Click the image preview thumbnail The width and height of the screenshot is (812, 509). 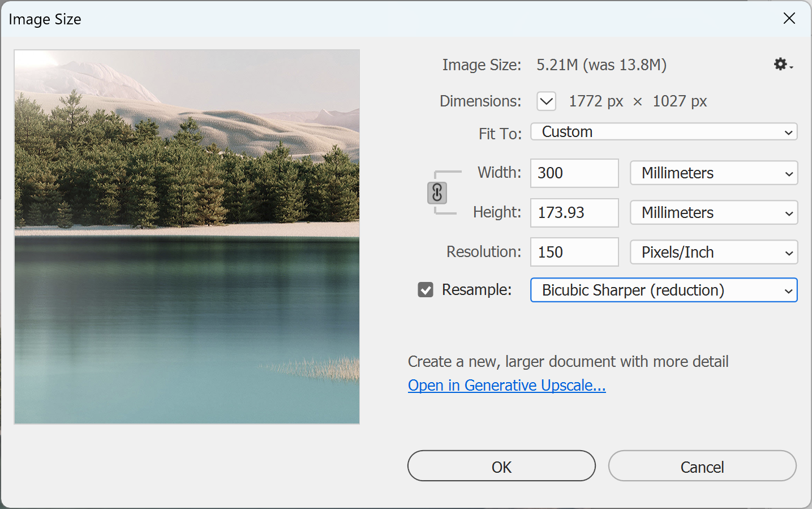click(187, 237)
